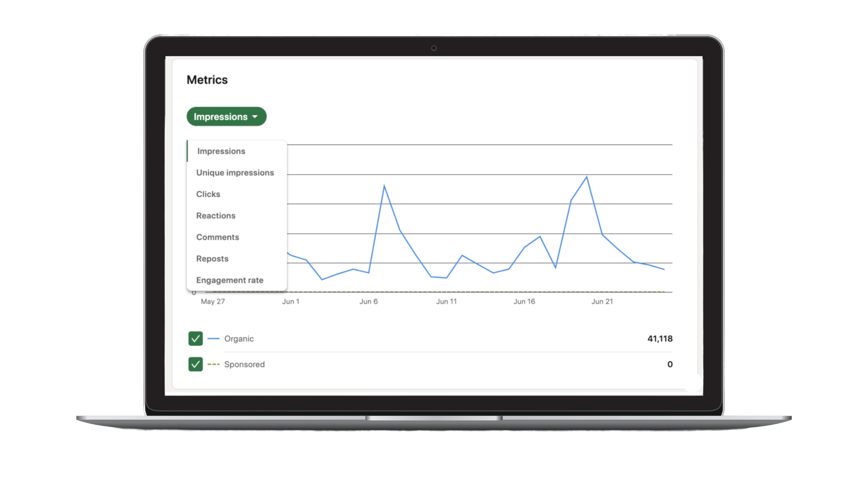The image size is (868, 488).
Task: Toggle the Sponsored series checkbox
Action: pyautogui.click(x=195, y=364)
